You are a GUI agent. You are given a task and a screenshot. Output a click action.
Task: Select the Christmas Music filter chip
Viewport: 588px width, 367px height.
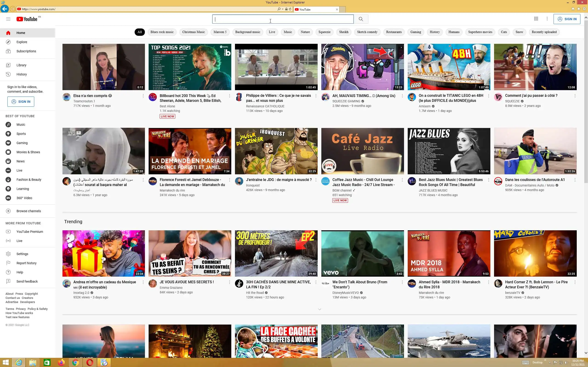pos(193,32)
